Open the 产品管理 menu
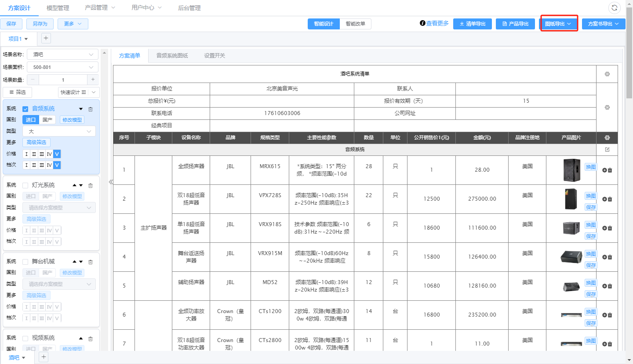633x364 pixels. point(100,8)
